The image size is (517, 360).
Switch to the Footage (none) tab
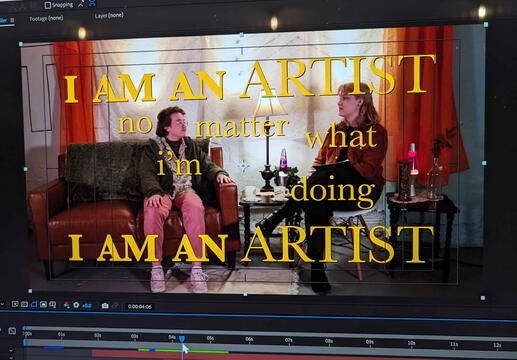(x=46, y=19)
